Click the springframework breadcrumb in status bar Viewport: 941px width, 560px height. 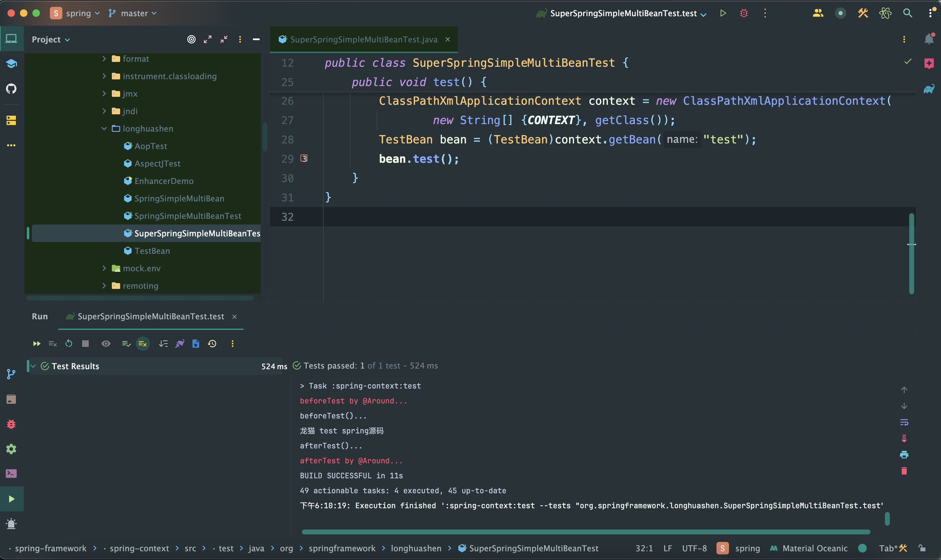(342, 548)
